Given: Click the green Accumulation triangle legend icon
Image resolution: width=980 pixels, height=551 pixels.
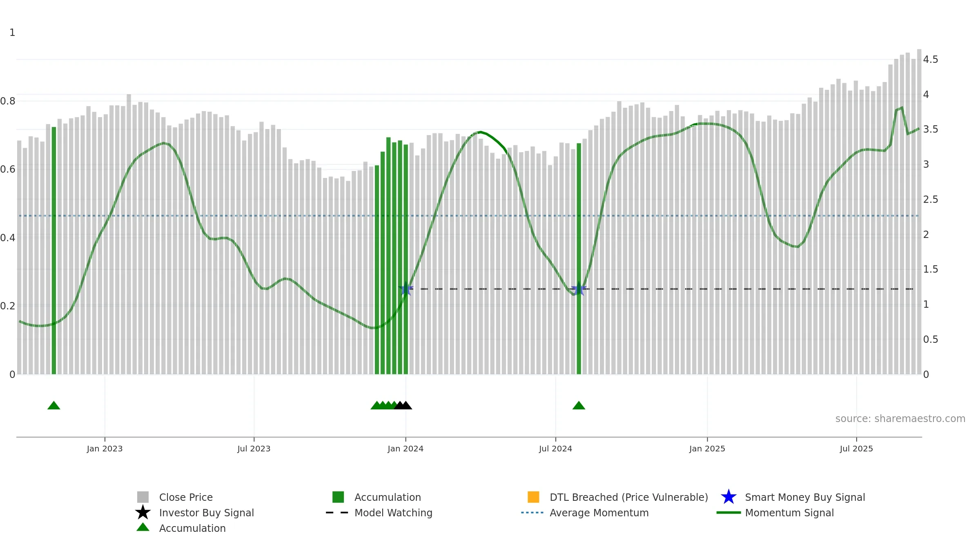Looking at the screenshot, I should (143, 527).
